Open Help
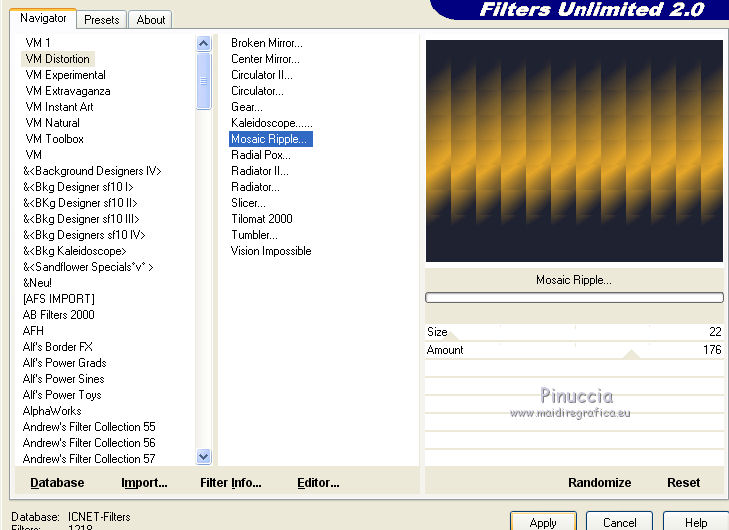Viewport: 729px width, 530px height. click(x=696, y=523)
